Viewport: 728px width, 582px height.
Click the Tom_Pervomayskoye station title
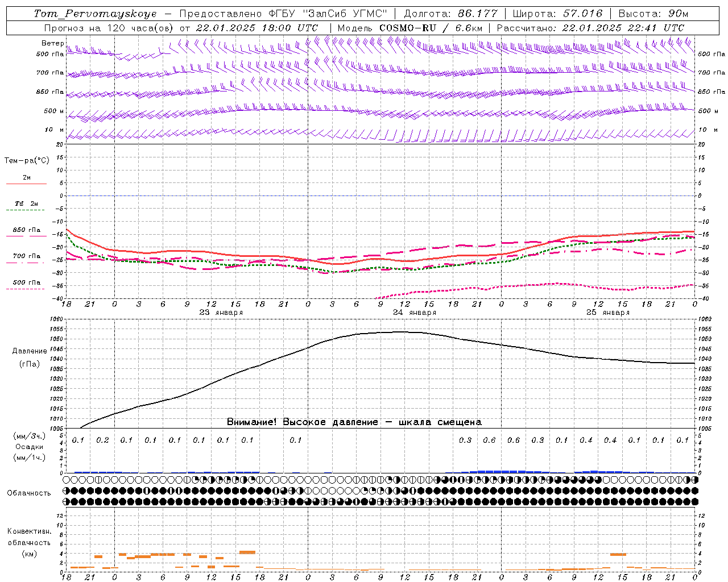click(95, 14)
